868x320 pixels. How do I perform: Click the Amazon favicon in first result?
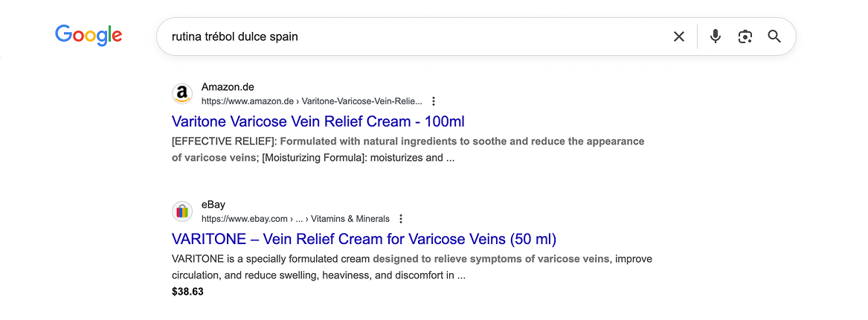pyautogui.click(x=182, y=94)
